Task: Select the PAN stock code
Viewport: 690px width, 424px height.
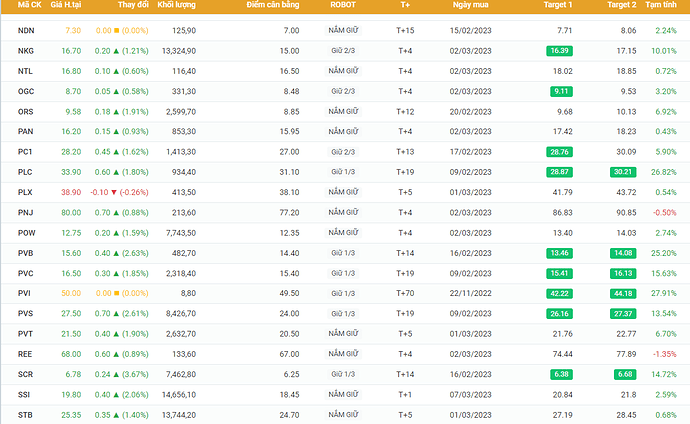Action: tap(26, 131)
